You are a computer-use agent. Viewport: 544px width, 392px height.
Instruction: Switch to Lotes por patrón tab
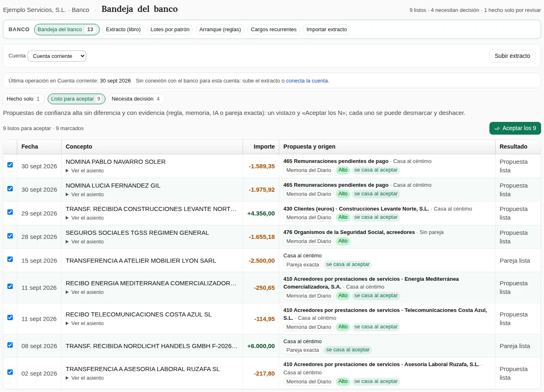pos(170,30)
